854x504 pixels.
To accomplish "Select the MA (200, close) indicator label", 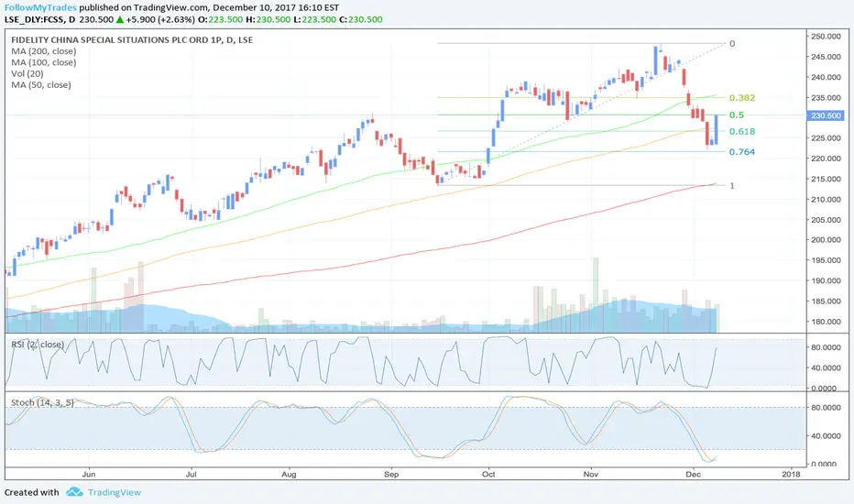I will click(44, 51).
